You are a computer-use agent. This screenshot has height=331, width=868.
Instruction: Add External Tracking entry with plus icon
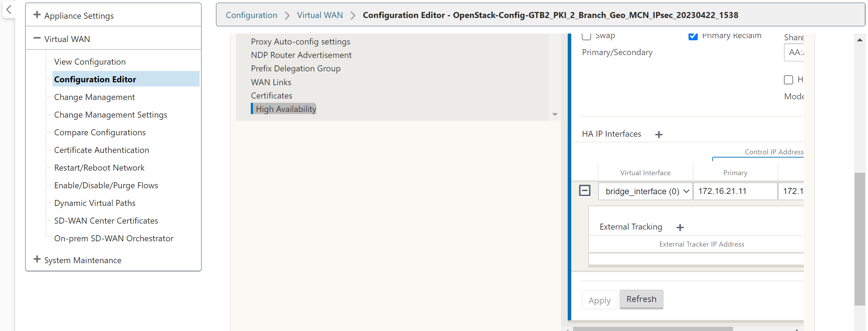(680, 227)
